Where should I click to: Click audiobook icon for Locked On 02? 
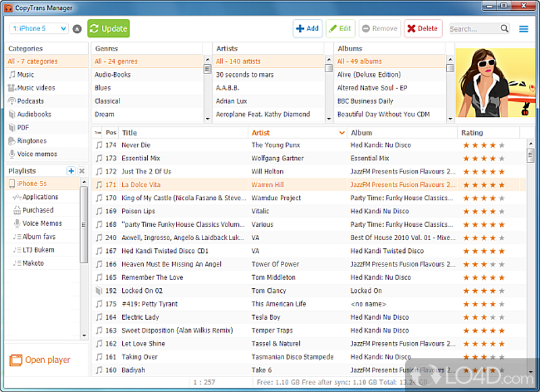pyautogui.click(x=99, y=291)
